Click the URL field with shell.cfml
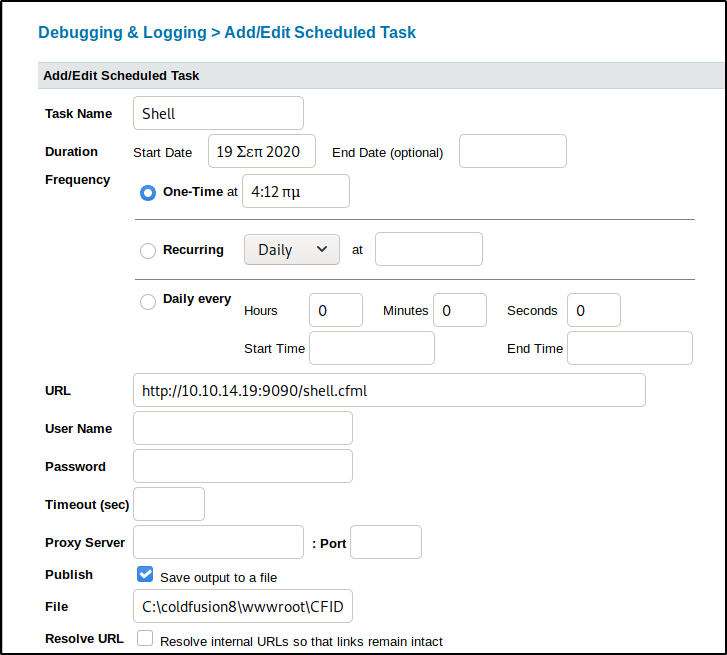 389,390
